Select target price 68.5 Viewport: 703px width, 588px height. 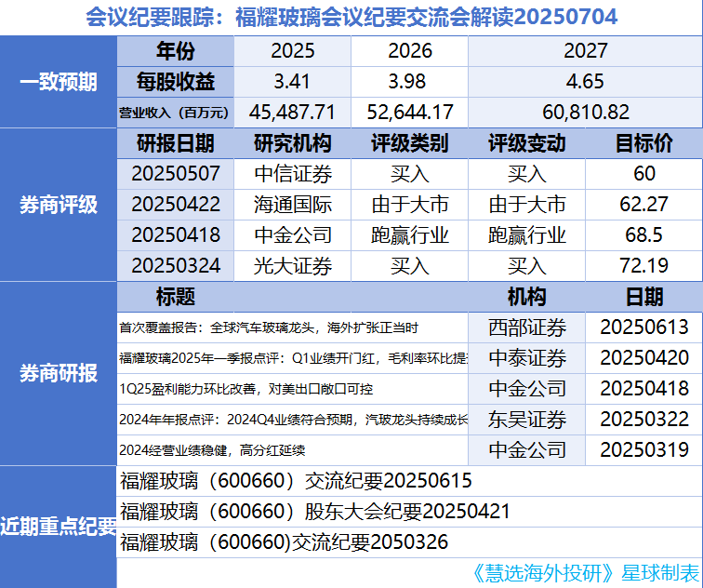coord(643,235)
